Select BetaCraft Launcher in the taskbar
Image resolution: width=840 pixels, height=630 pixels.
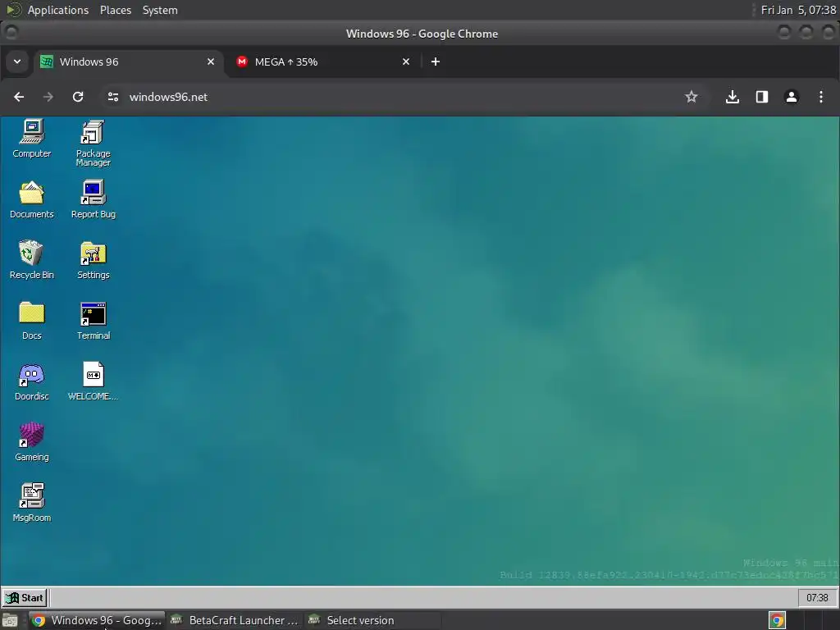click(x=235, y=620)
